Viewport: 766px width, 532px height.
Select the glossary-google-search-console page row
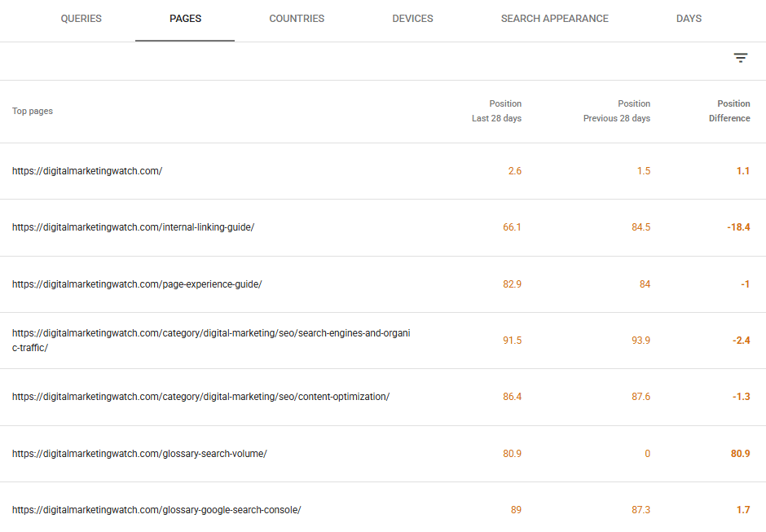[x=383, y=508]
